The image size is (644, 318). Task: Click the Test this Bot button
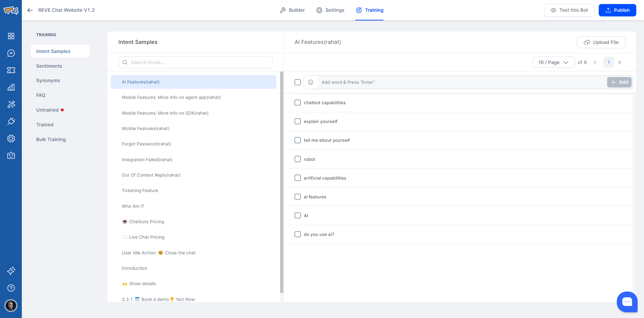point(569,10)
